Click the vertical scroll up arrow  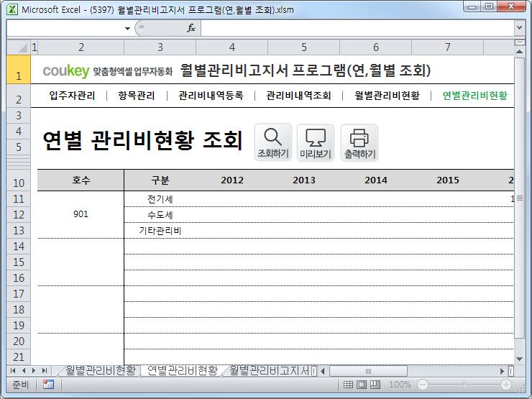coord(519,52)
